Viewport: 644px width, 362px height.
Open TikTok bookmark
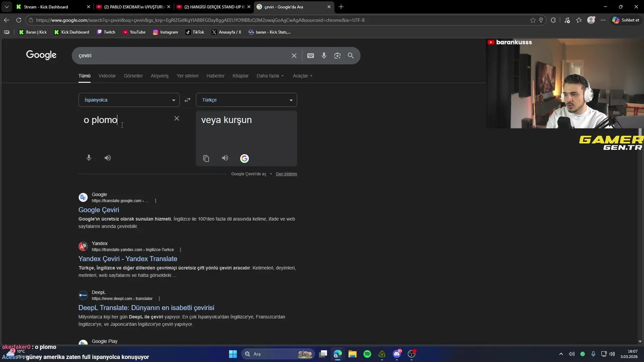(195, 32)
